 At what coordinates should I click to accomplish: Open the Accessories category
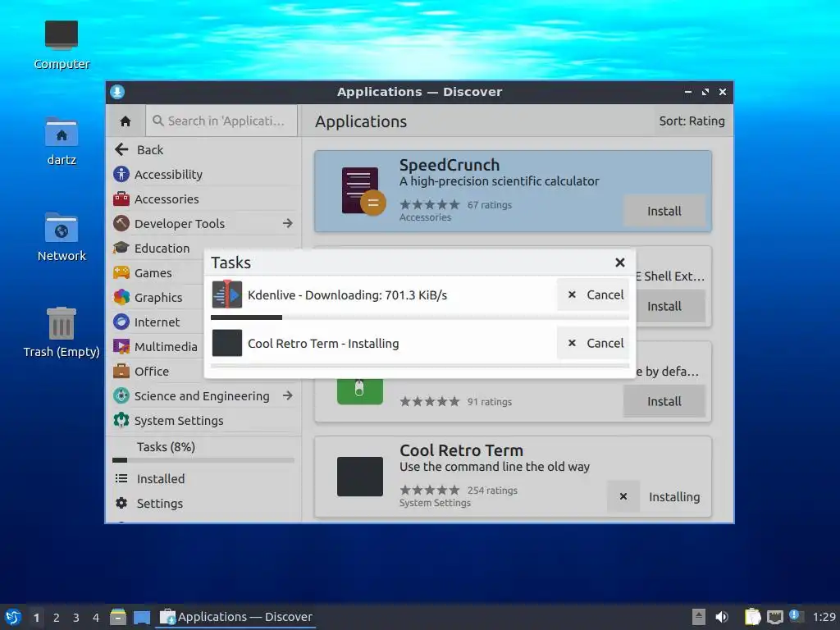tap(203, 199)
